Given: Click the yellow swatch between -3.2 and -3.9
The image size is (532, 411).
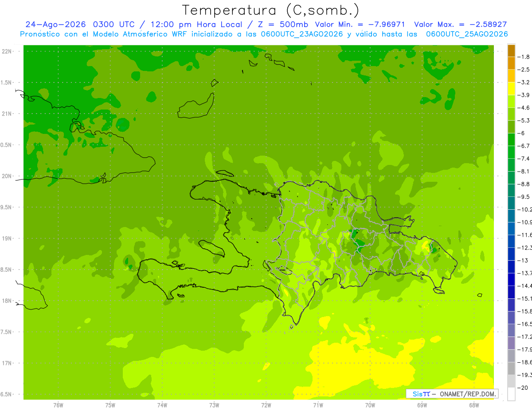Looking at the screenshot, I should coord(511,89).
